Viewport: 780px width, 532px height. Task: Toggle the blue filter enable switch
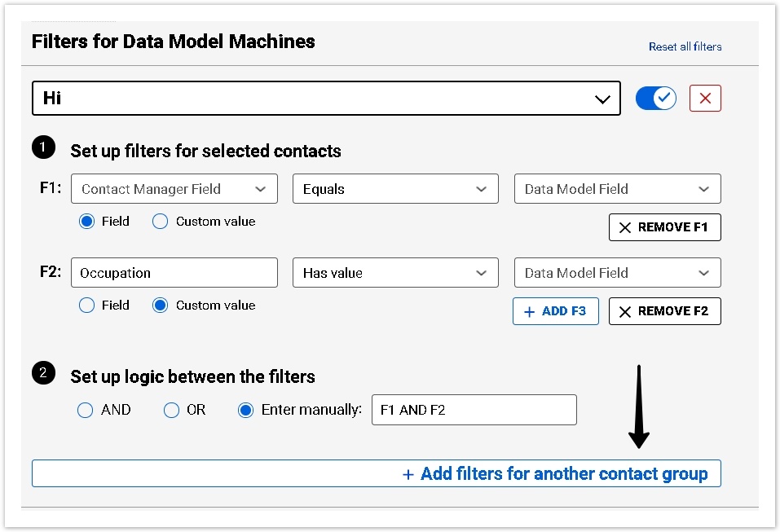point(656,99)
